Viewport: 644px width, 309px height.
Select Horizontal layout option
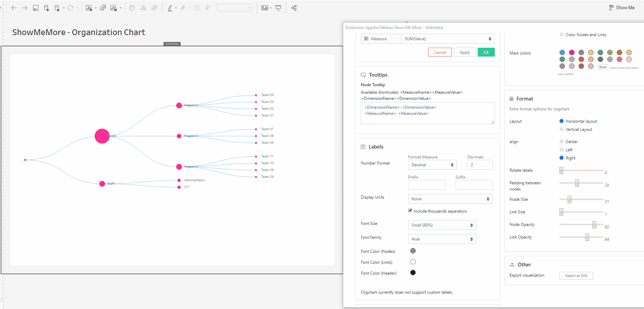pyautogui.click(x=562, y=121)
